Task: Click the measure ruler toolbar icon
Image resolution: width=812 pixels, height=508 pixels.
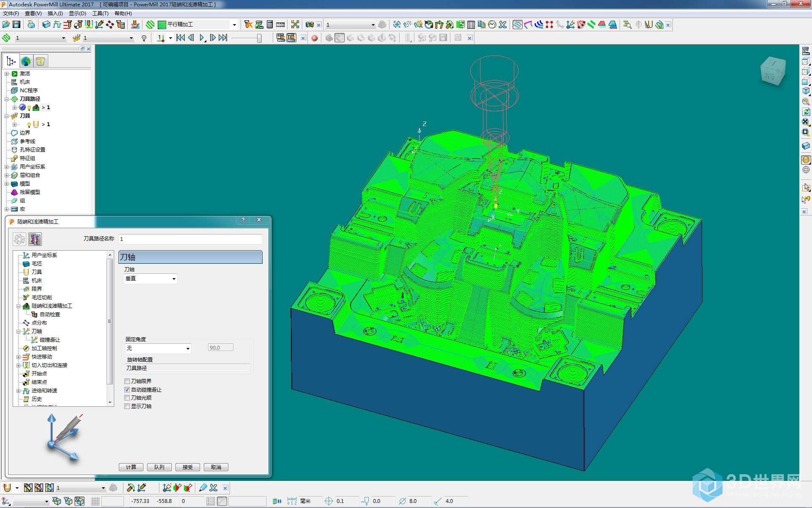Action: click(x=280, y=25)
